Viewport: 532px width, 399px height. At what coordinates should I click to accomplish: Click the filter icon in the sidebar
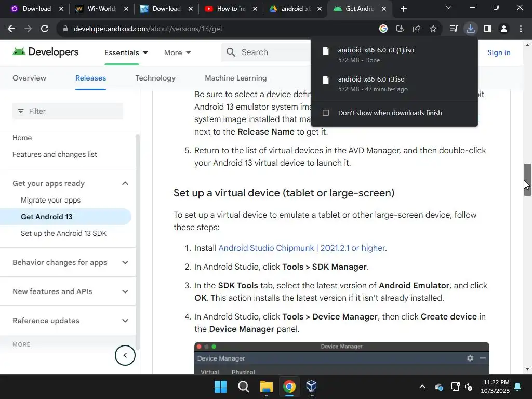coord(21,111)
